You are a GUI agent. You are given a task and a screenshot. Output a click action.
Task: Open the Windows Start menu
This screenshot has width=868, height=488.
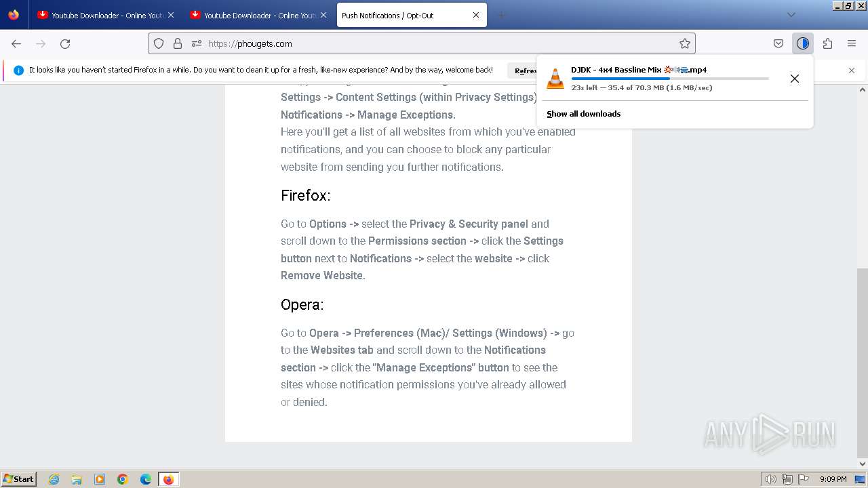point(18,479)
